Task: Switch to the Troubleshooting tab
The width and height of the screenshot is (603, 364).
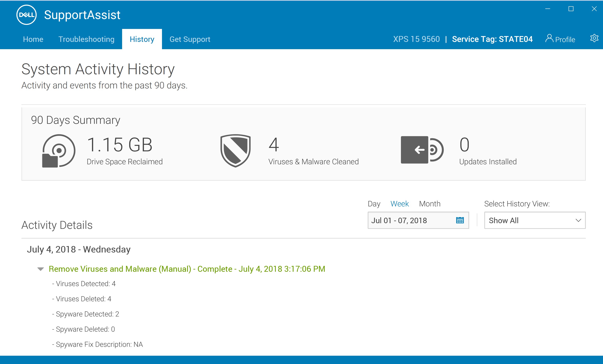Action: coord(86,39)
